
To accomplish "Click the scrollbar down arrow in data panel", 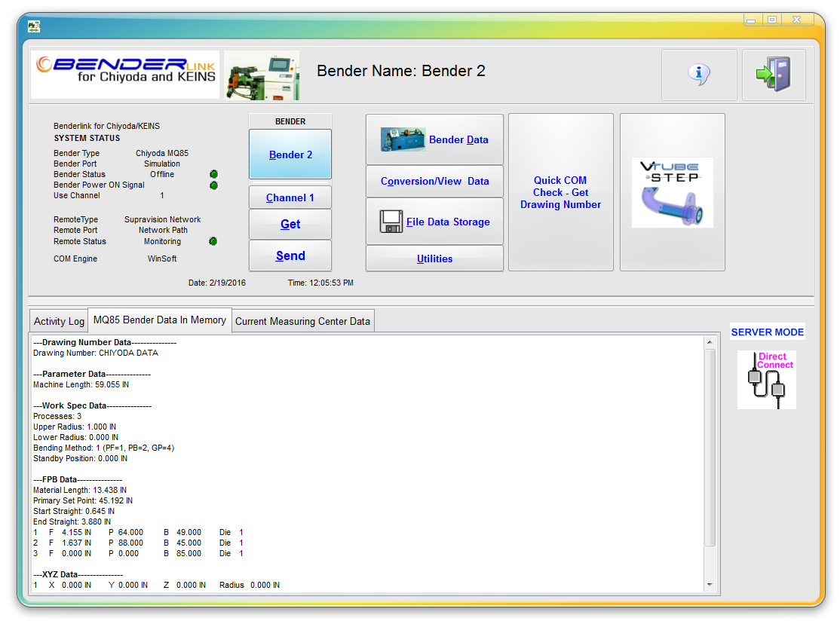I will [709, 586].
